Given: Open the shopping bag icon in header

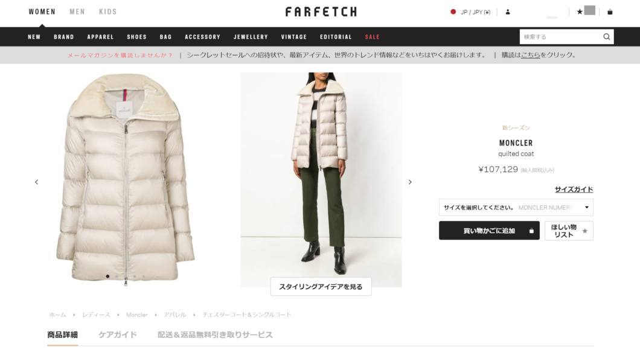Looking at the screenshot, I should coord(610,12).
